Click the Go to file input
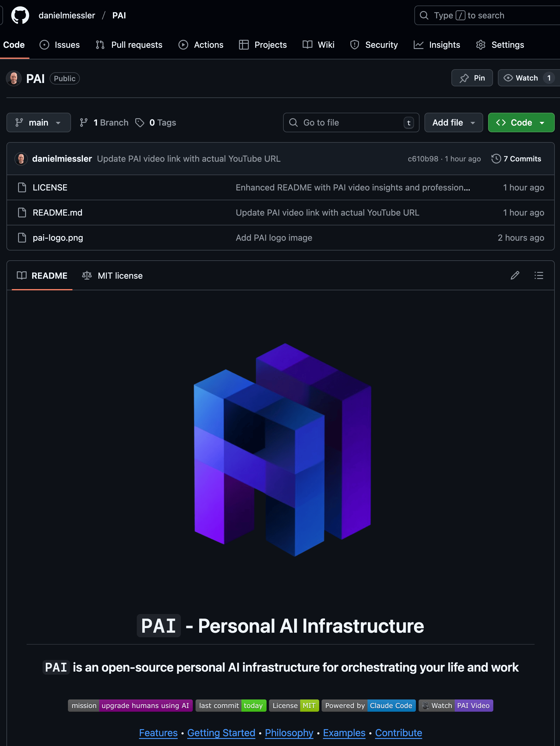 (x=351, y=122)
